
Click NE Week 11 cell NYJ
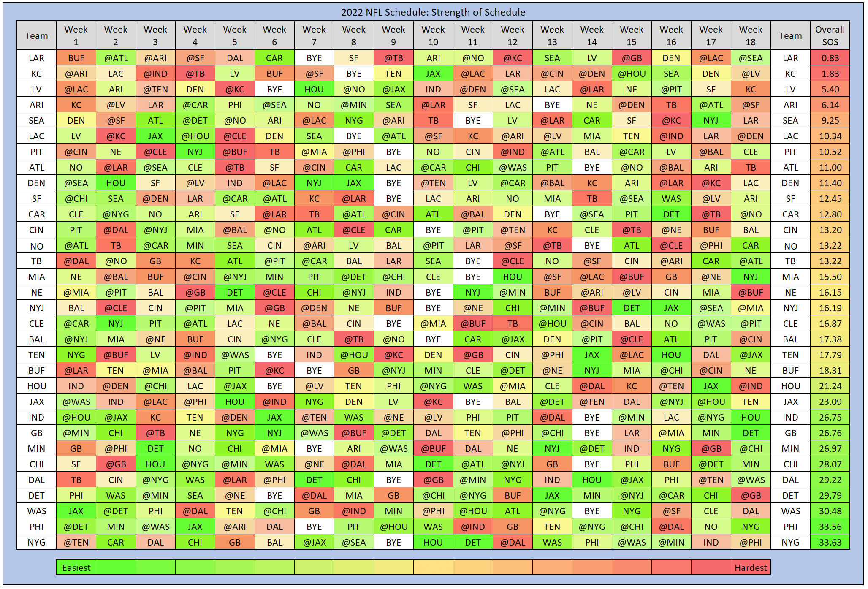tap(473, 292)
